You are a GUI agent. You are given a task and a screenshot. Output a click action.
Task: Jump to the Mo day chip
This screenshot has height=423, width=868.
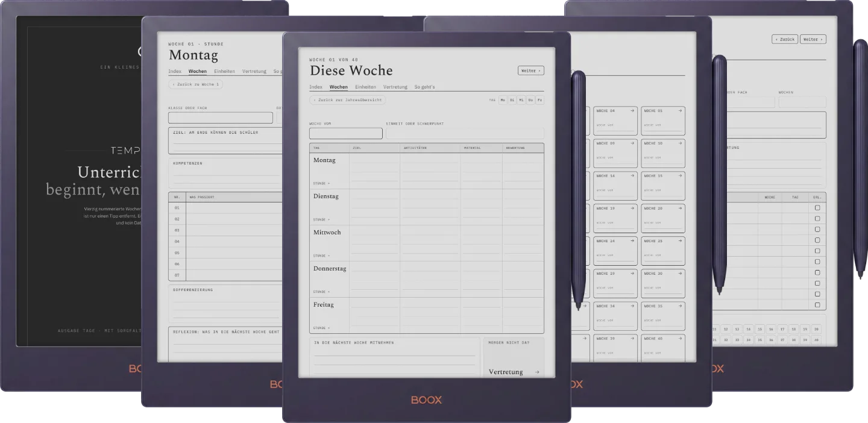coord(503,100)
